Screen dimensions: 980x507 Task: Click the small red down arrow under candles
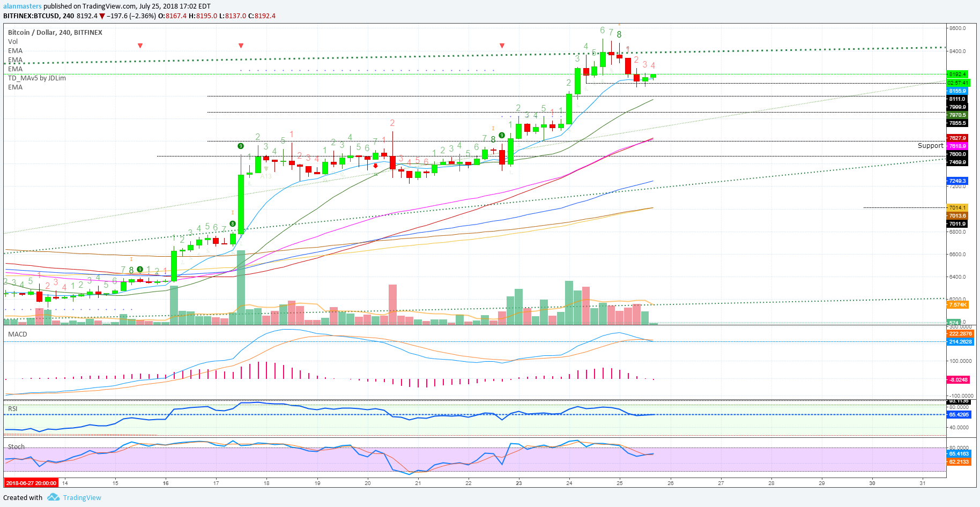[x=376, y=166]
